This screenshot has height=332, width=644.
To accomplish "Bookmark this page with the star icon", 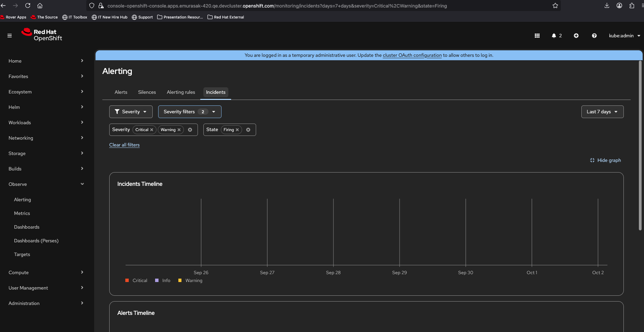I will click(x=555, y=5).
